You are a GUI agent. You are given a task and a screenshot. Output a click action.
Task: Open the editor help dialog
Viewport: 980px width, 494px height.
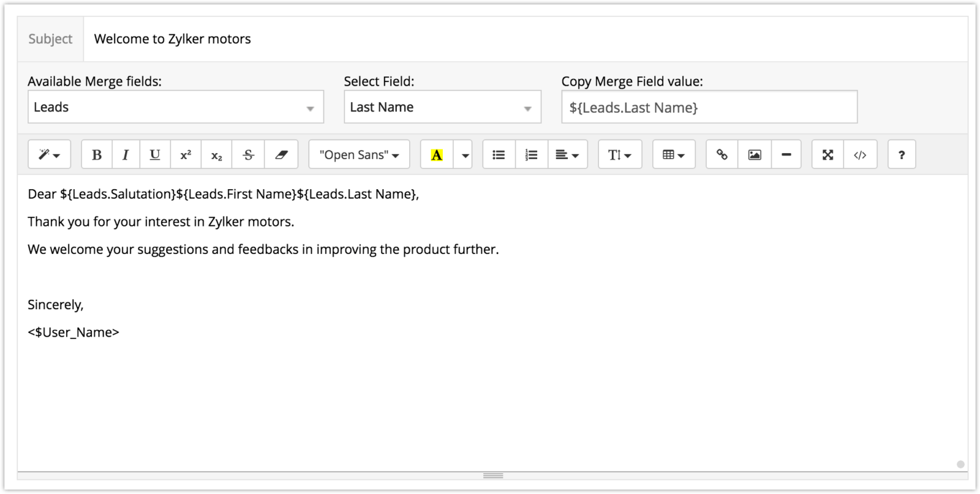click(x=902, y=155)
